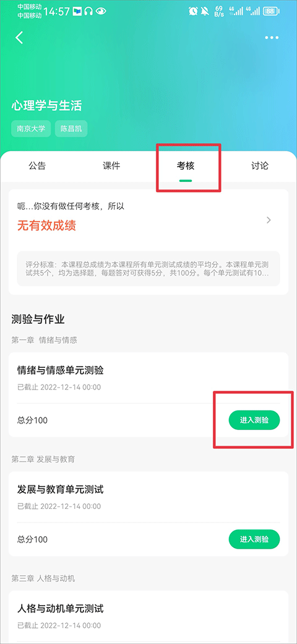This screenshot has width=297, height=644.
Task: Open the 人格与动机单元测试 card
Action: (x=148, y=617)
